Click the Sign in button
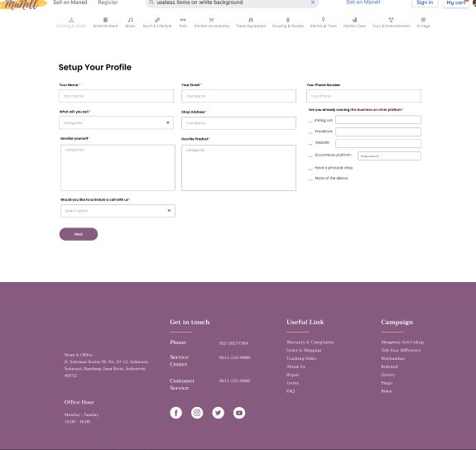 pos(425,2)
